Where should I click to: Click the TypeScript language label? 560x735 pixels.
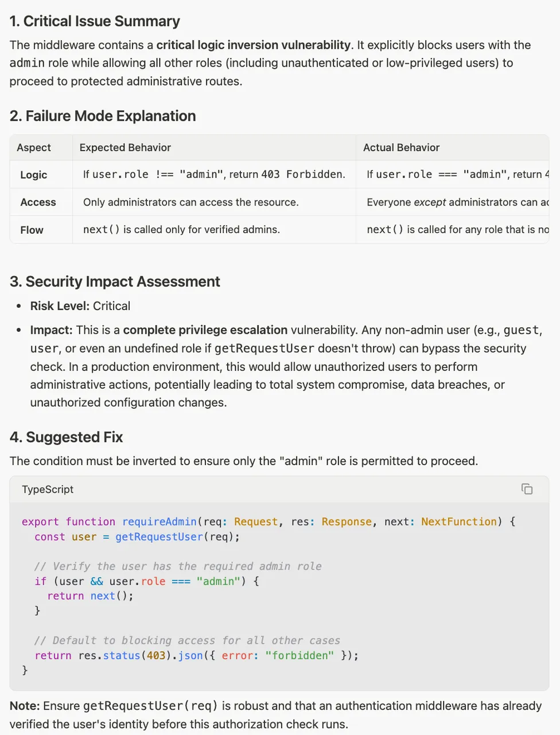48,490
